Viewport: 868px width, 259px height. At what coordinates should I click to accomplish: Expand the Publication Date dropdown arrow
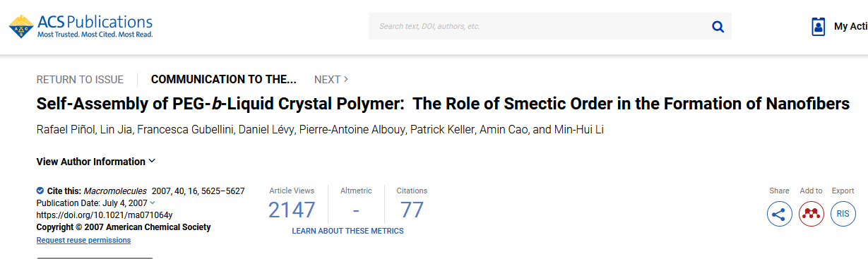click(x=153, y=203)
